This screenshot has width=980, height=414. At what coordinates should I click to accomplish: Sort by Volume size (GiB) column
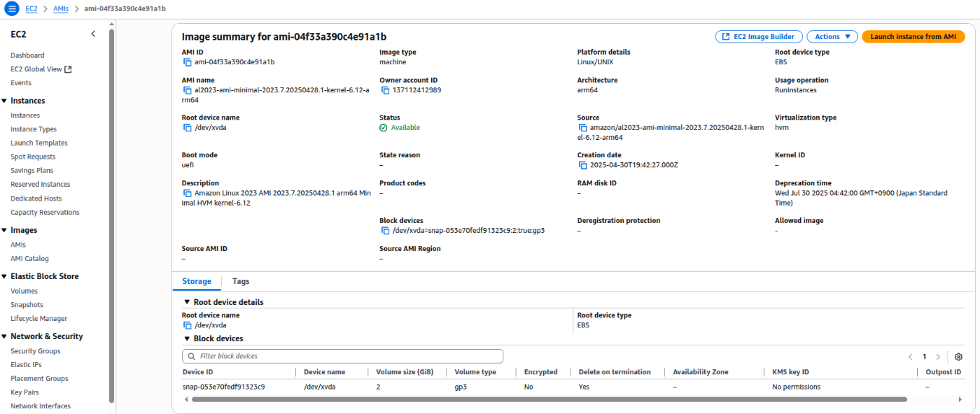(405, 372)
